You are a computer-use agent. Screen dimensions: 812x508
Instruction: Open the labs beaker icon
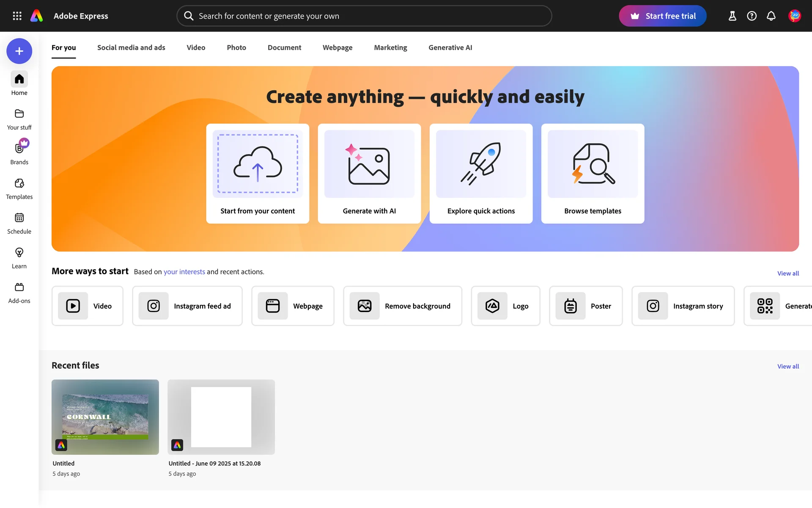[732, 16]
